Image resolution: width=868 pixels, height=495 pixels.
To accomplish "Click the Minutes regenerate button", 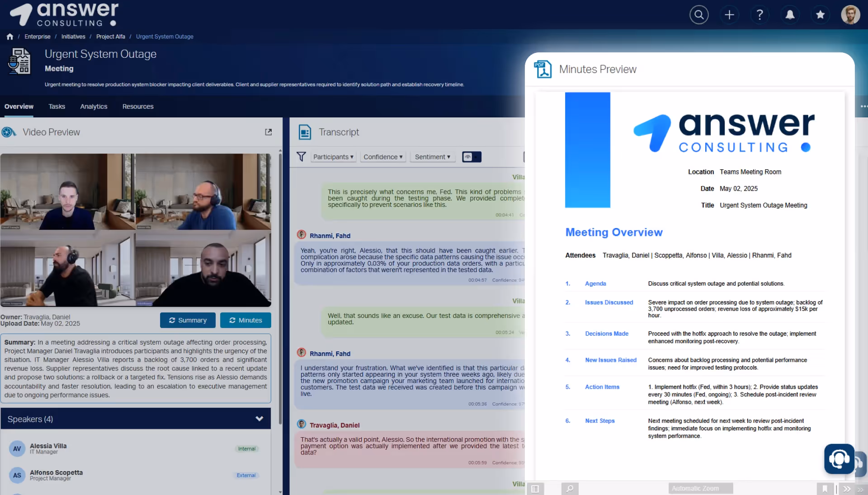I will 245,320.
